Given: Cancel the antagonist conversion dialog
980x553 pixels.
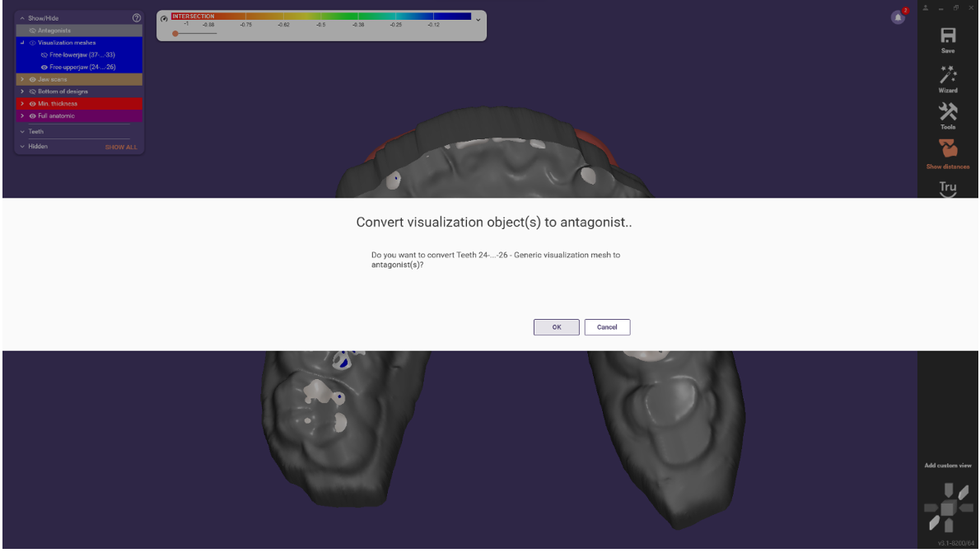Looking at the screenshot, I should tap(607, 327).
